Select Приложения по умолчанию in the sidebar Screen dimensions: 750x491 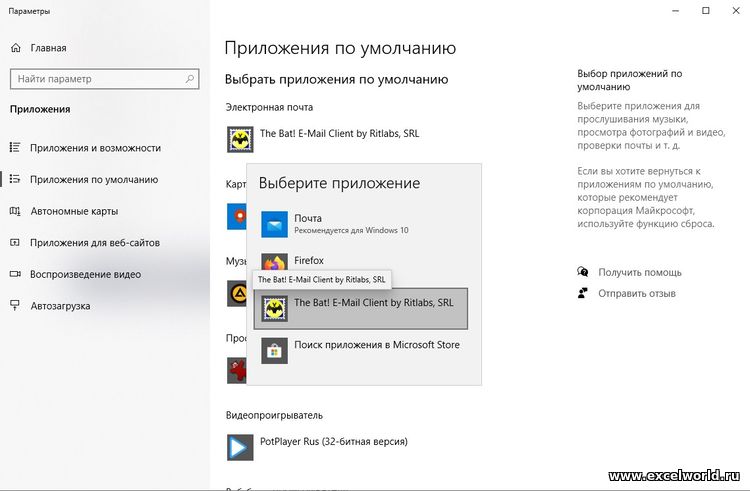[94, 179]
